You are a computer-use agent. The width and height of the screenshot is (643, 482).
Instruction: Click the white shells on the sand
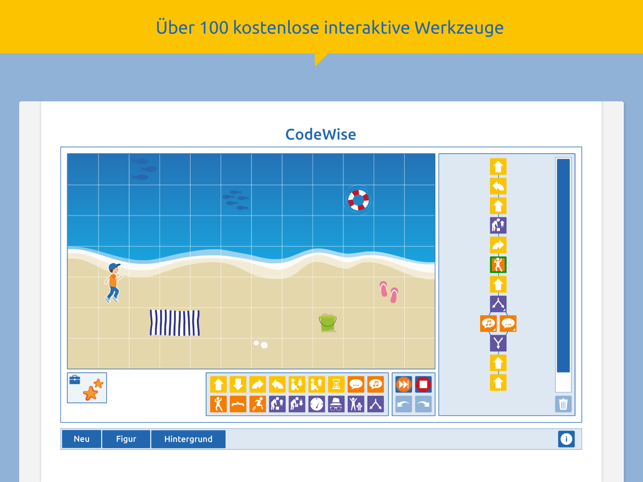260,344
